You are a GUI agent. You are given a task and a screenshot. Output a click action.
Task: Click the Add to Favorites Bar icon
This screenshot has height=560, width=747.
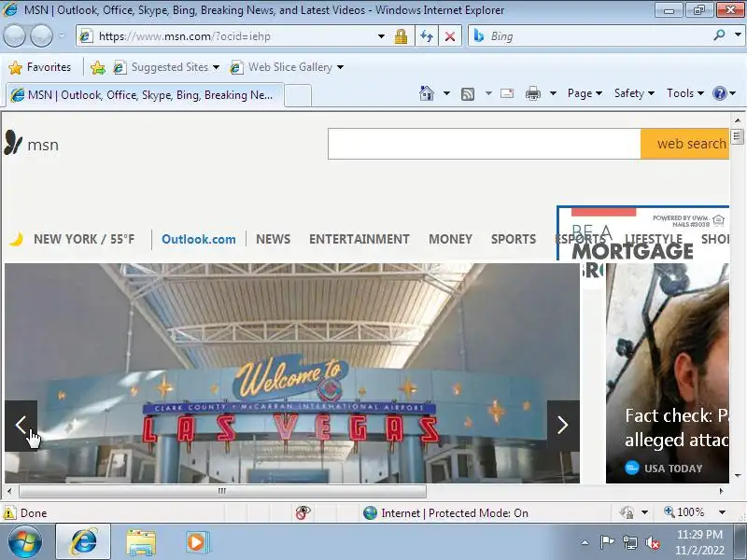point(98,67)
